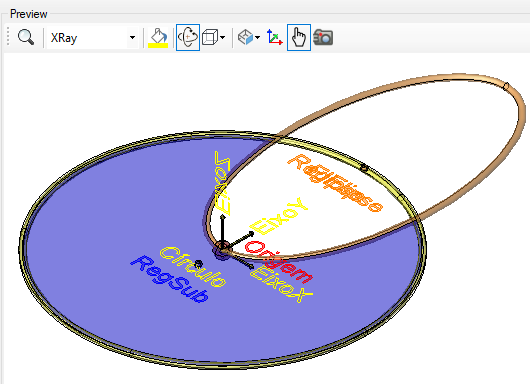Toggle the coordinate axes display icon

click(x=274, y=37)
